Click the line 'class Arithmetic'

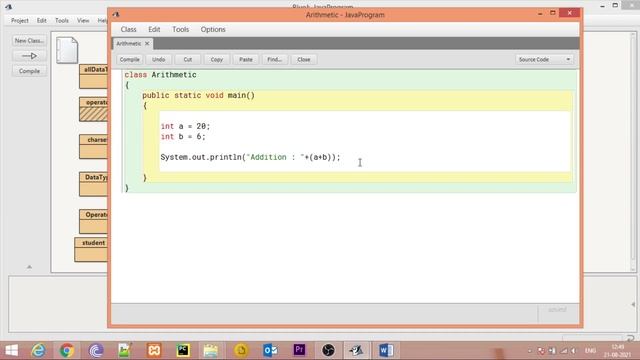coord(160,75)
